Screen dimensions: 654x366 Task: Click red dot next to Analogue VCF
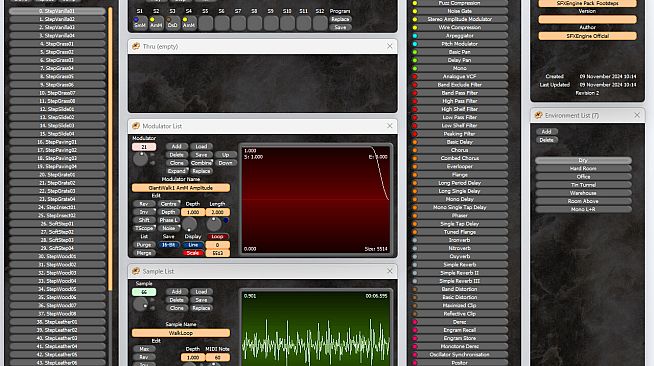(415, 77)
